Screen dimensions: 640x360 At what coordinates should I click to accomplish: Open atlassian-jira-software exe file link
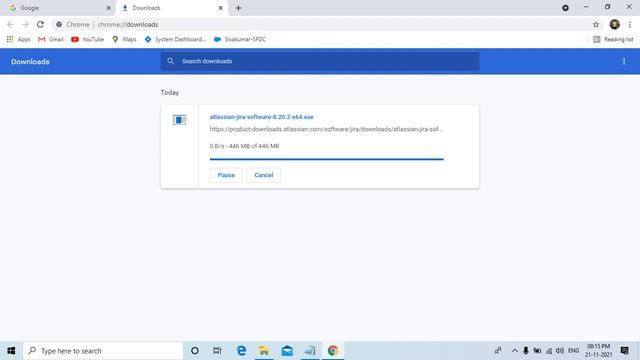[262, 117]
